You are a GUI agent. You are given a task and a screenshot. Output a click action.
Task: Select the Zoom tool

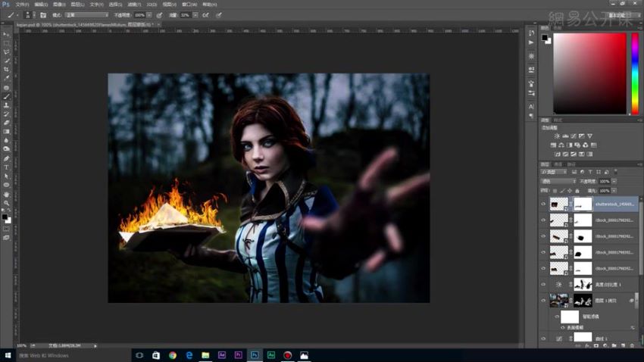click(x=6, y=203)
